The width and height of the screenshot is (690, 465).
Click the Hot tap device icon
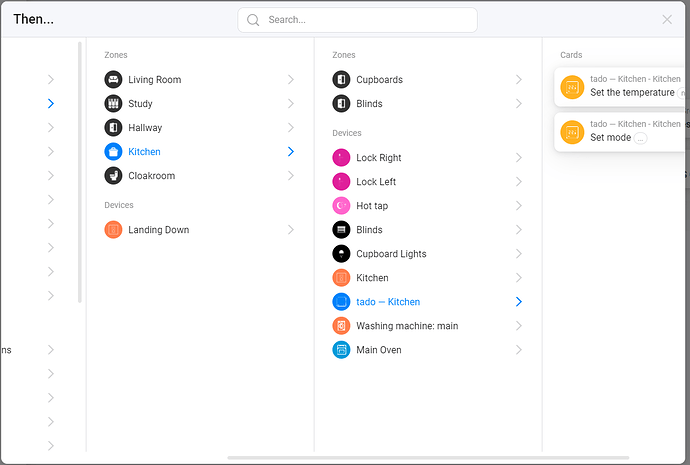341,205
